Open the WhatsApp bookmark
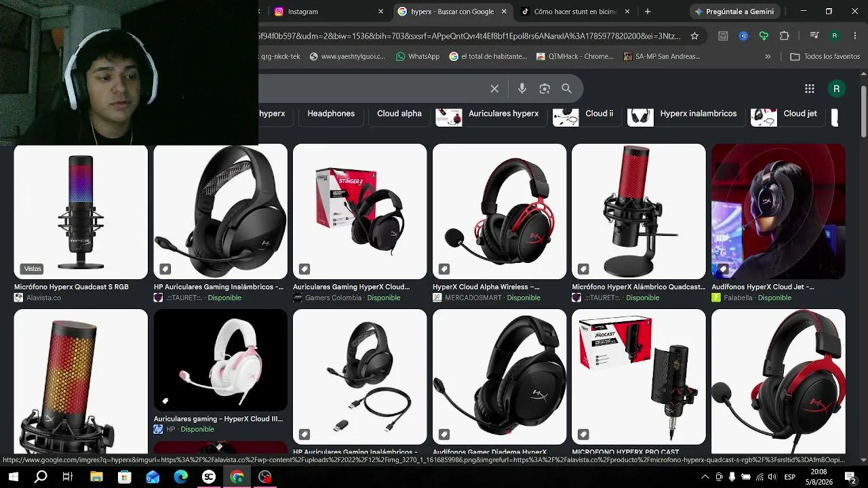This screenshot has width=868, height=488. click(417, 56)
